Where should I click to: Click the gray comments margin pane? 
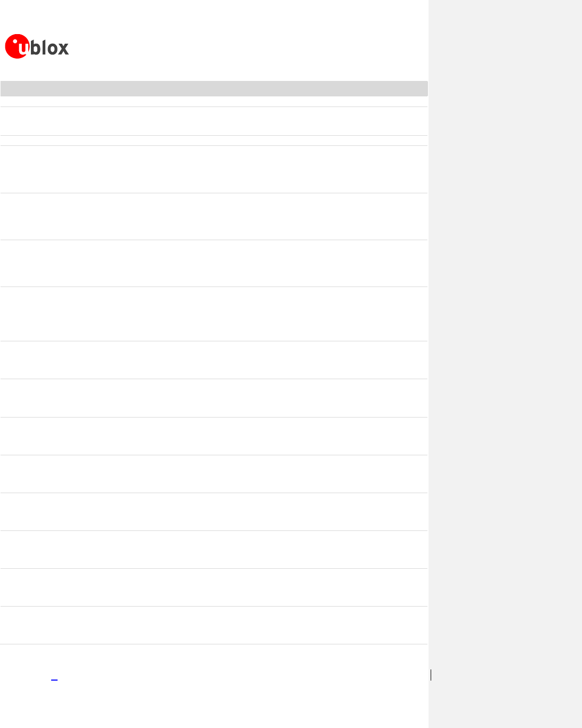(x=505, y=364)
